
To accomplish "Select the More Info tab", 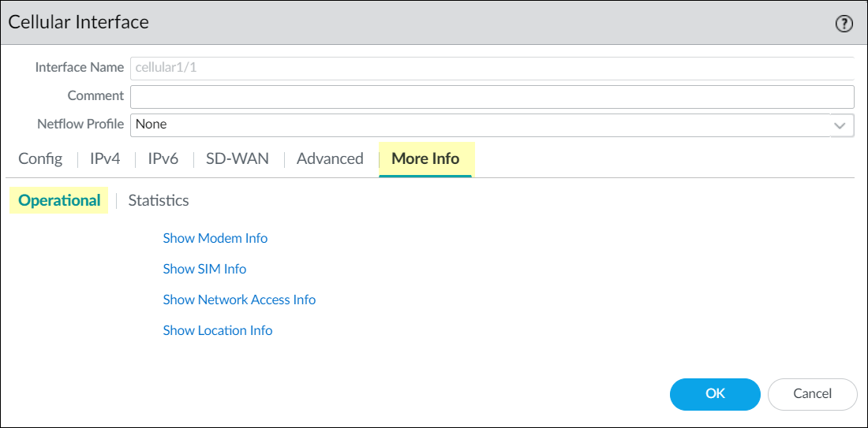I will (425, 158).
